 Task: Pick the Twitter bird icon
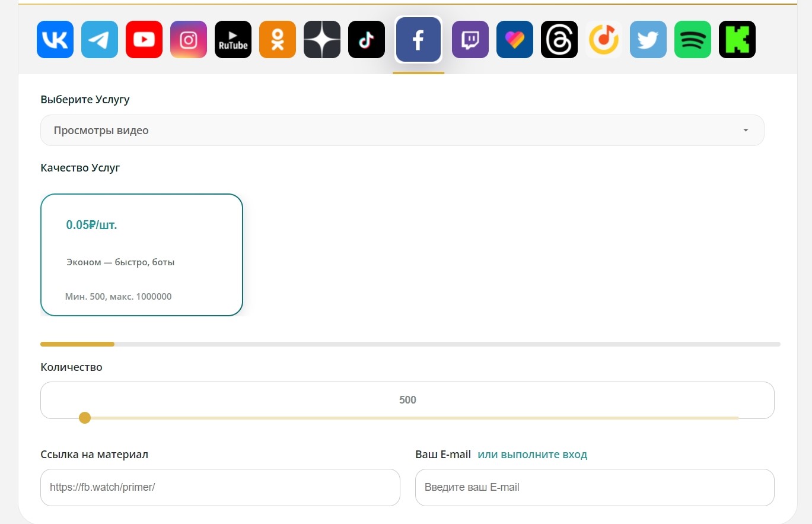coord(648,40)
